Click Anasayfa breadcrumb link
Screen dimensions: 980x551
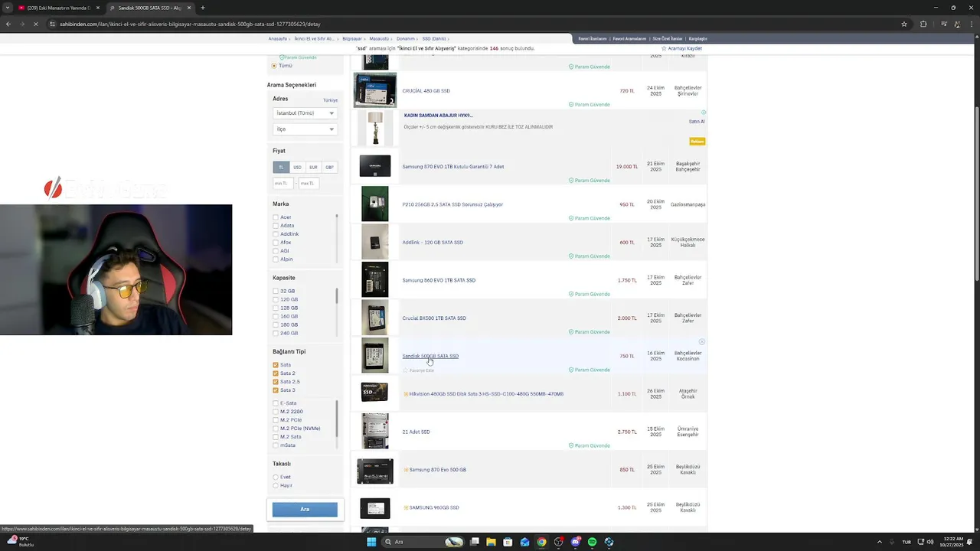point(278,38)
